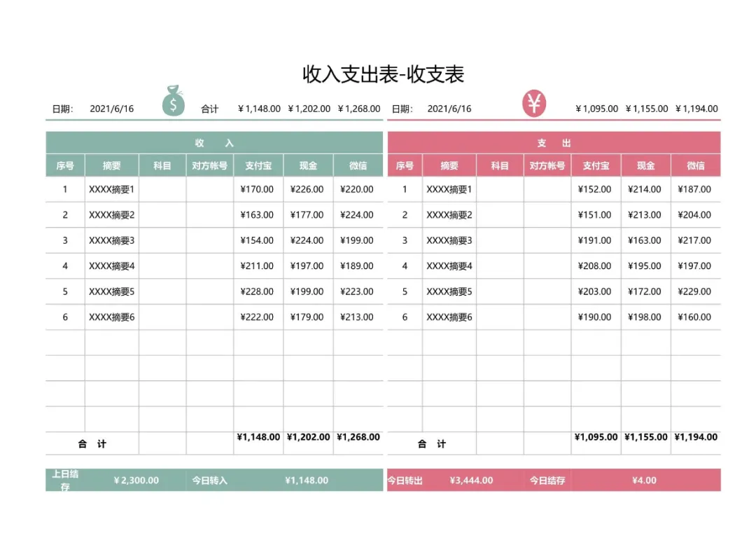Select expense row XXXX摘要4 summary cell
Screen dimensions: 756x538
tap(449, 266)
